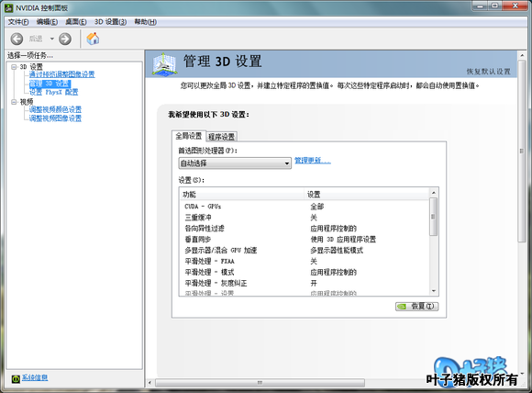Go to the home page icon
Screen dimensions: 532x393
point(93,39)
